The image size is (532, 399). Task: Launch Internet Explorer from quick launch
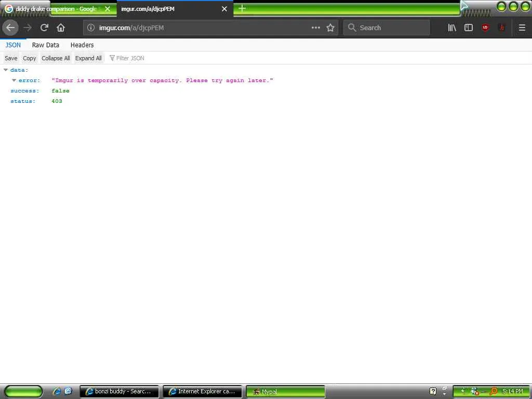[x=57, y=391]
